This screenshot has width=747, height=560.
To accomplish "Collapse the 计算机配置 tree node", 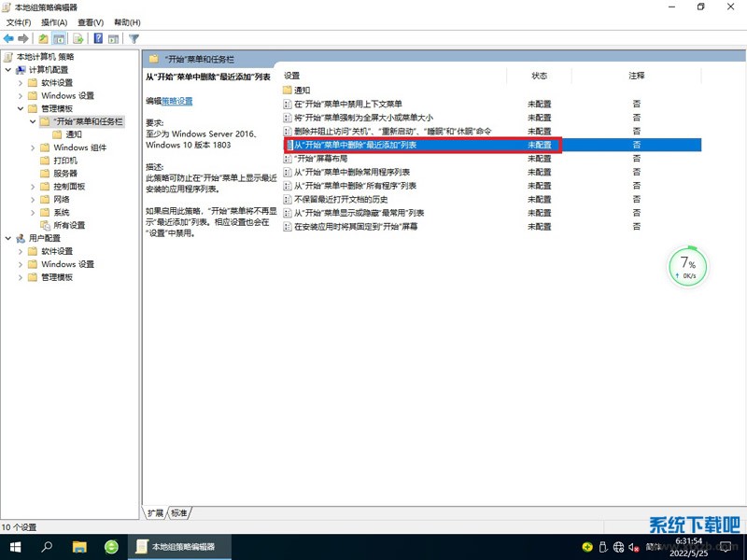I will click(x=8, y=70).
